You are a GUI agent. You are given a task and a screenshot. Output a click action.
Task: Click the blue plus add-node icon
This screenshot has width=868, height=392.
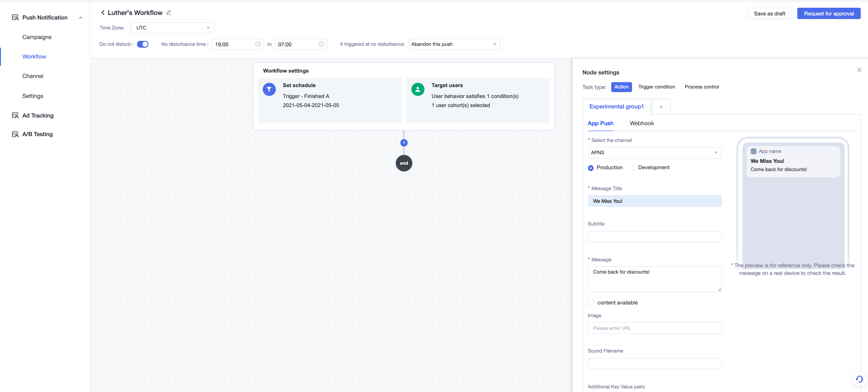(x=404, y=143)
